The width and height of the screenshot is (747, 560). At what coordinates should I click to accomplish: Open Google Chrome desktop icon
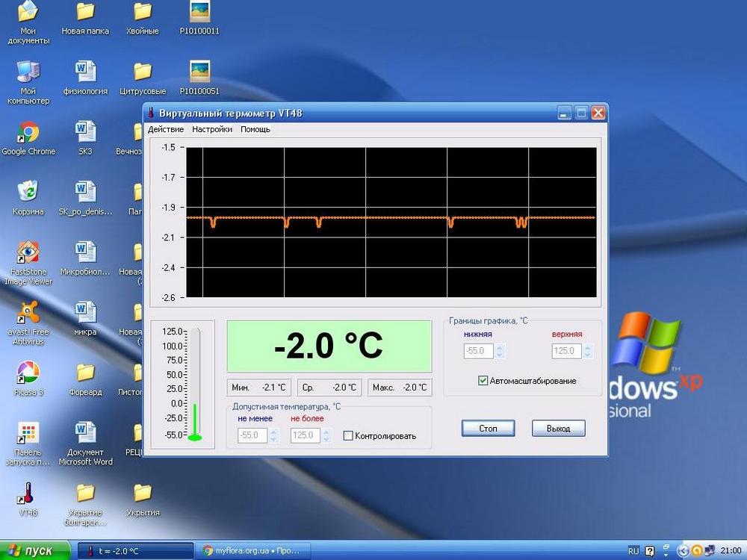click(x=28, y=132)
